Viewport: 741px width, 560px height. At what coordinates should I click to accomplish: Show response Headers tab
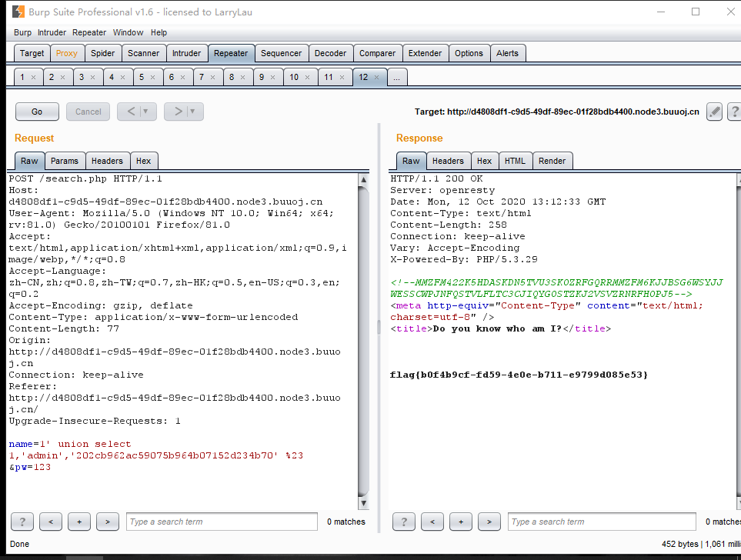coord(448,161)
